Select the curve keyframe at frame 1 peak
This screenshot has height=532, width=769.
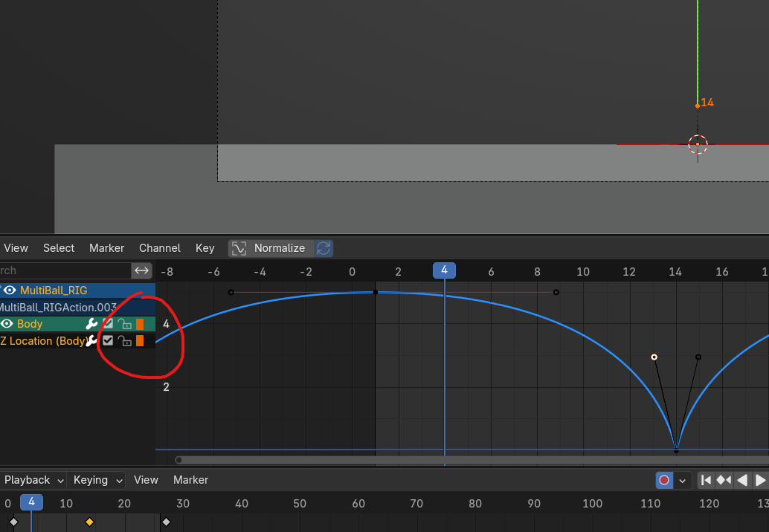coord(376,293)
